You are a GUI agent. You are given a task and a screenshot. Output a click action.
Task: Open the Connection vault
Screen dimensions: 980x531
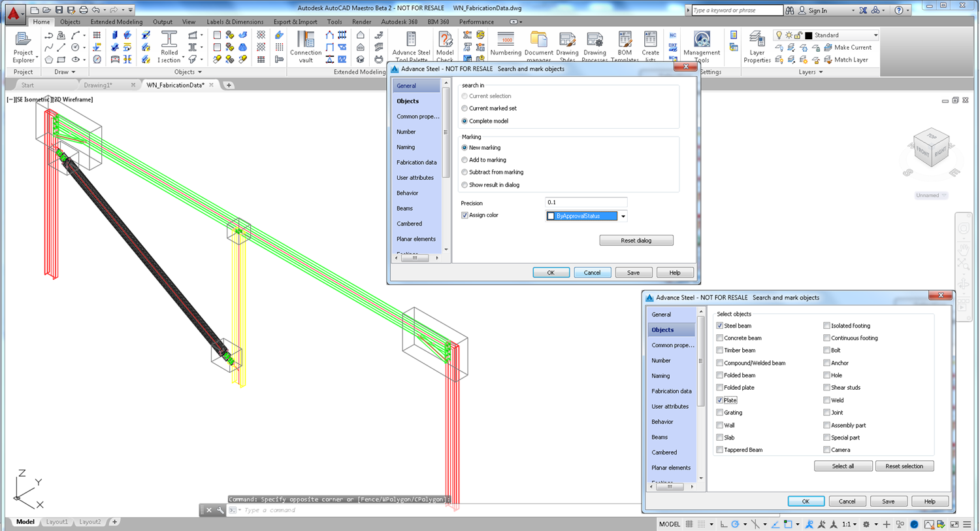coord(306,47)
